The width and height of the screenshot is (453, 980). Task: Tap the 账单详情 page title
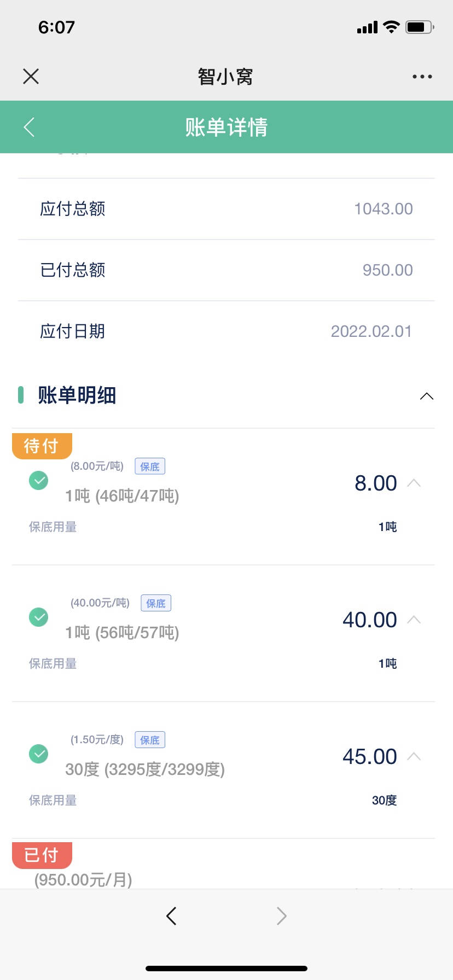coord(226,127)
